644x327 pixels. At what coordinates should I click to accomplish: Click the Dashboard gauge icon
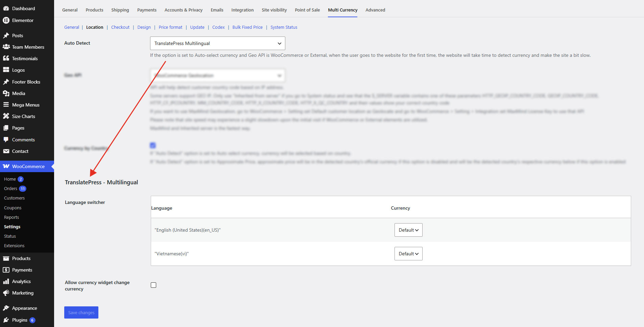coord(6,8)
